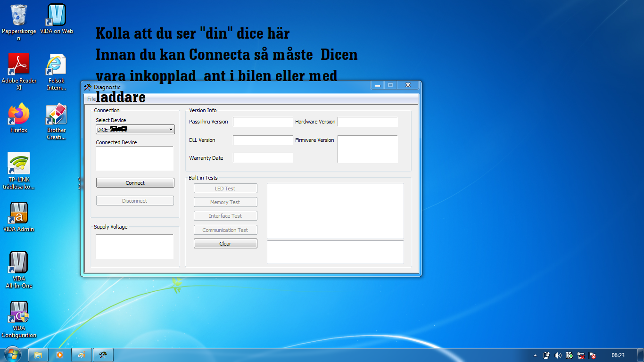This screenshot has height=362, width=644.
Task: Click the Warranty Date field
Action: 263,158
